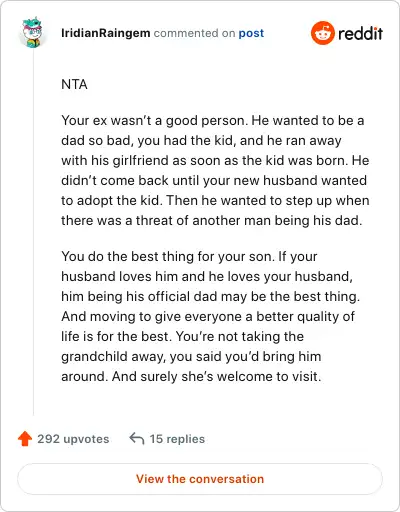Click the reply arrow icon
Image resolution: width=400 pixels, height=512 pixels.
(137, 439)
